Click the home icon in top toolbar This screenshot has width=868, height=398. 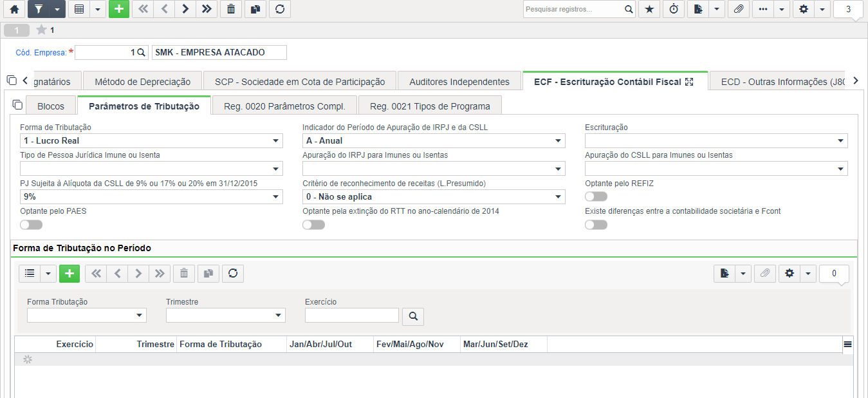pyautogui.click(x=14, y=9)
